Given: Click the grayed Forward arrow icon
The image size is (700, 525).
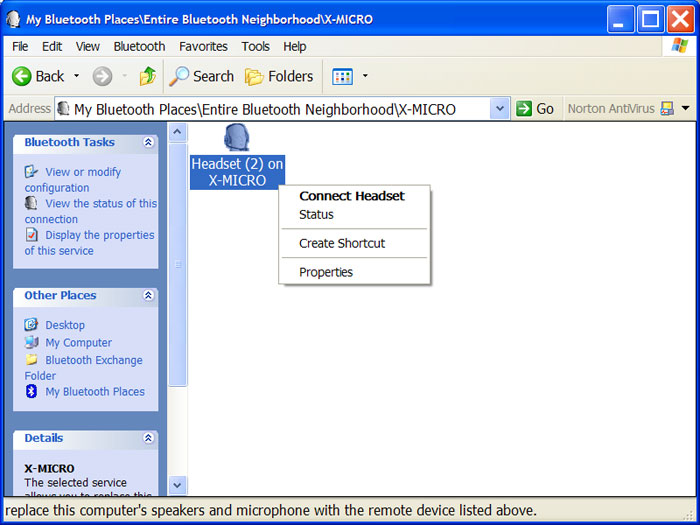Looking at the screenshot, I should click(102, 76).
